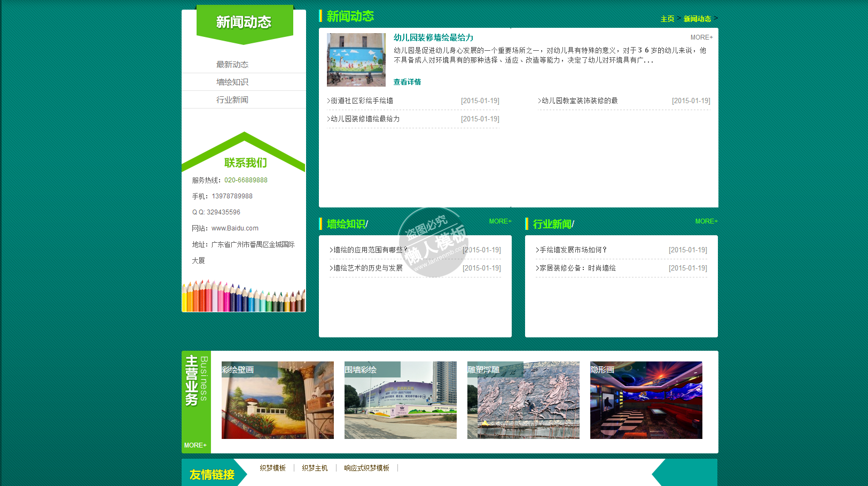Open the 雕塑浮雕 business thumbnail
868x486 pixels.
click(x=523, y=400)
